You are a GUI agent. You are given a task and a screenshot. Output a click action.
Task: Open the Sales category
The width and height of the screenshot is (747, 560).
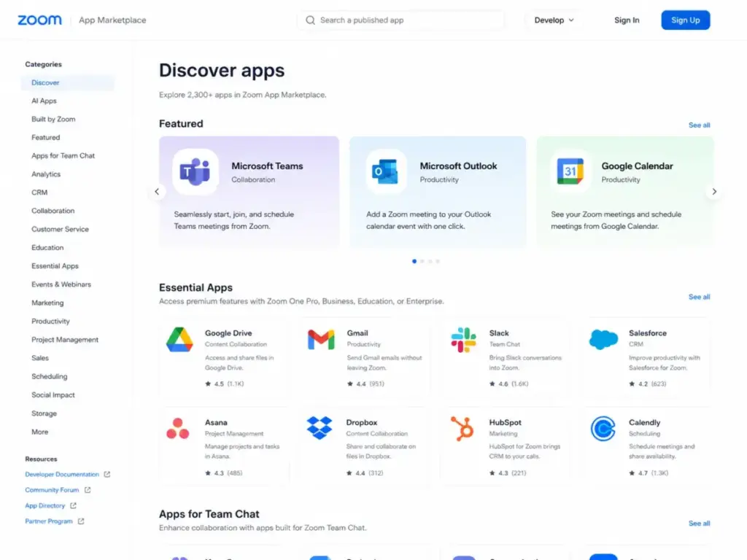pyautogui.click(x=40, y=358)
